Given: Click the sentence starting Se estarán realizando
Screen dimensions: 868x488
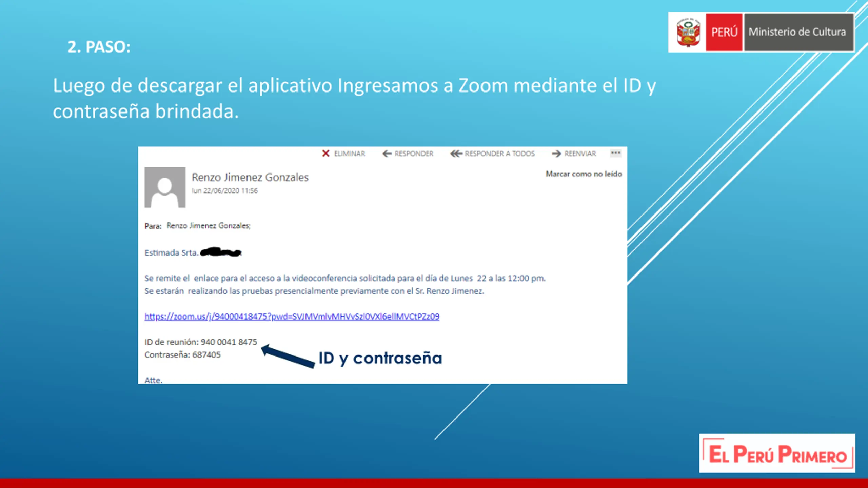Looking at the screenshot, I should [314, 291].
